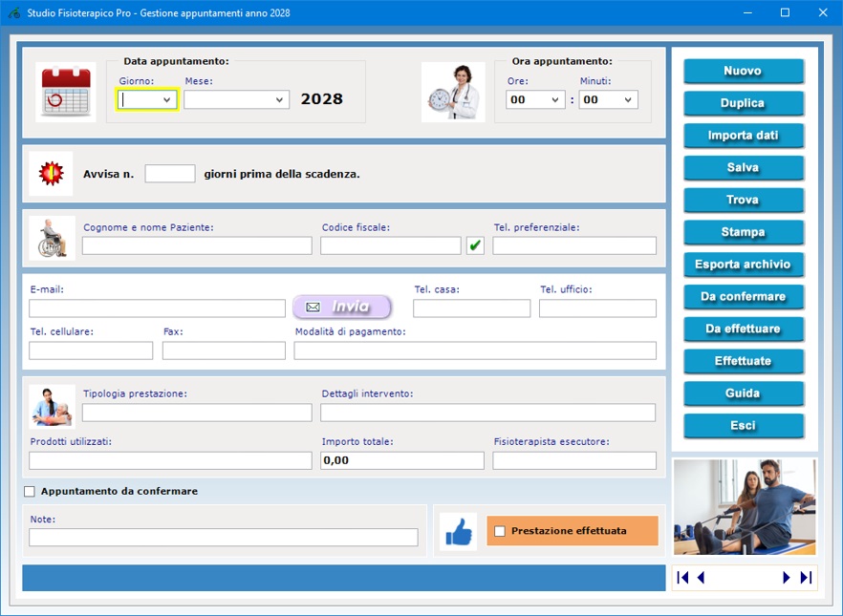Close the Studio Fisioterapico Pro window

point(823,12)
